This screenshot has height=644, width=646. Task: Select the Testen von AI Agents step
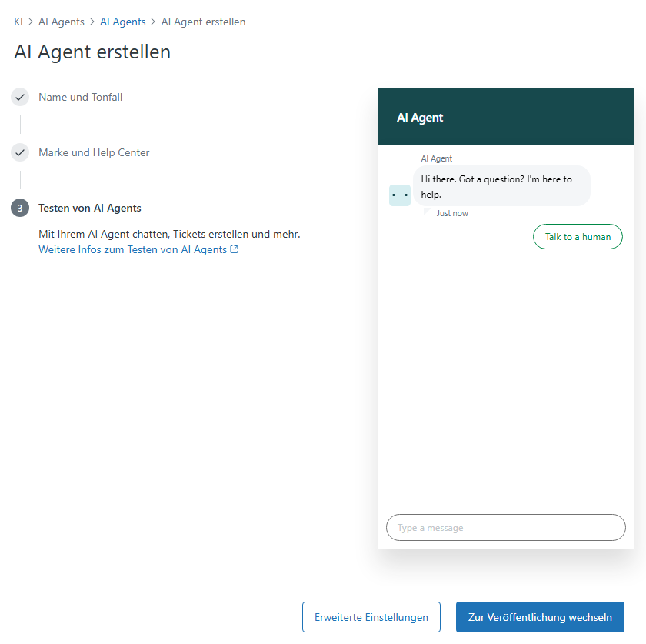90,209
